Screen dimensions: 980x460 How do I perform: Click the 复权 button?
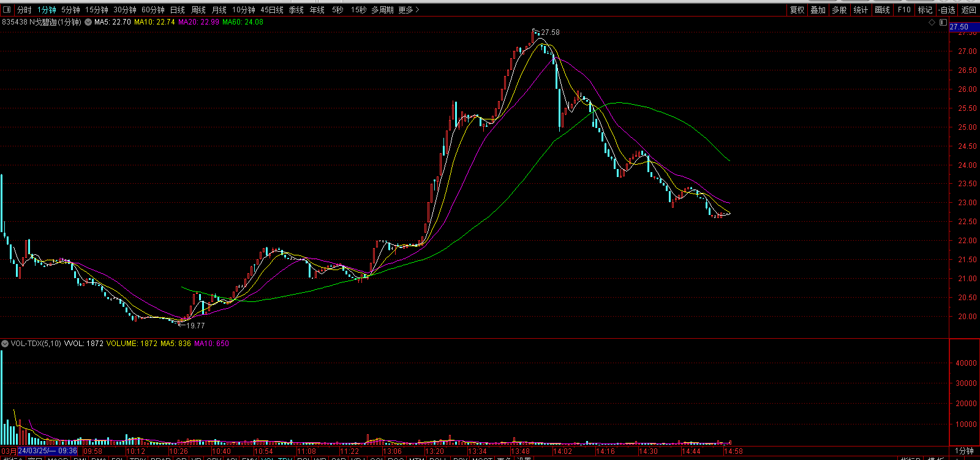click(x=797, y=10)
